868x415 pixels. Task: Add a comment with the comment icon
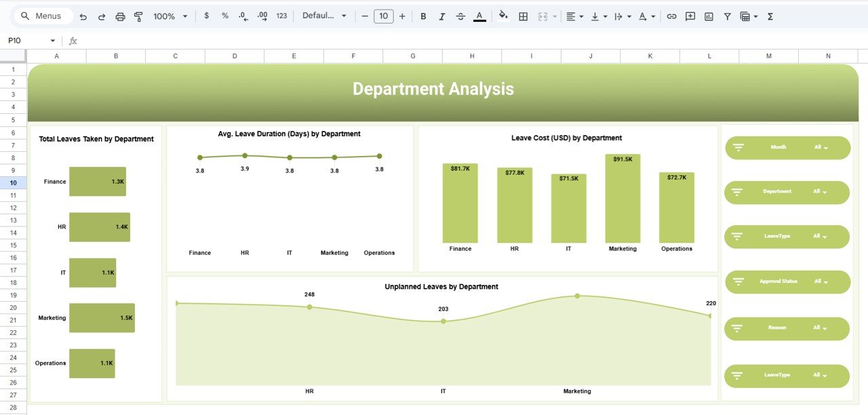coord(690,16)
